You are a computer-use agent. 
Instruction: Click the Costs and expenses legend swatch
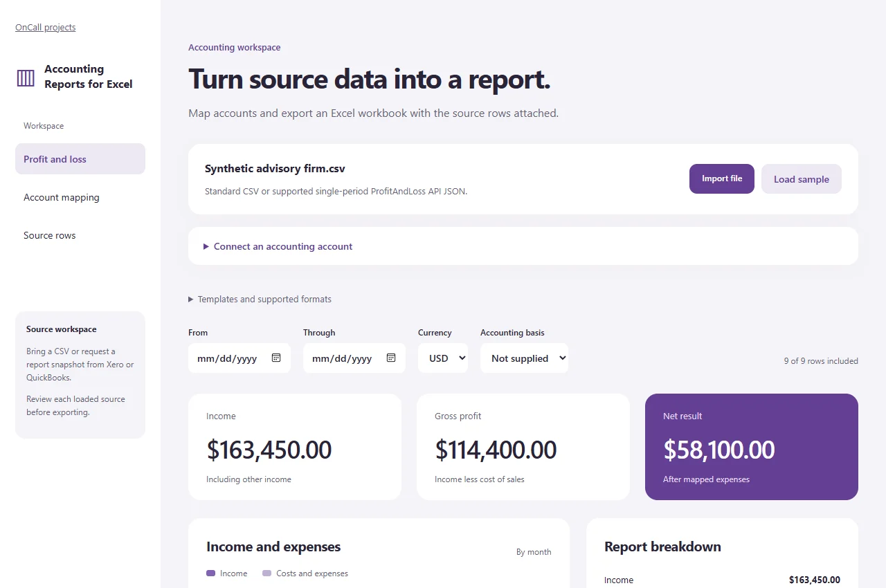click(267, 573)
